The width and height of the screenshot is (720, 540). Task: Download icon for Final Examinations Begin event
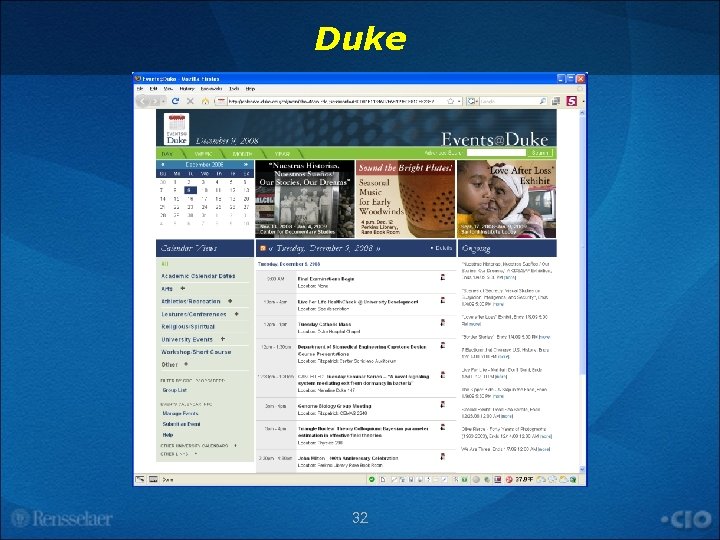[x=443, y=277]
